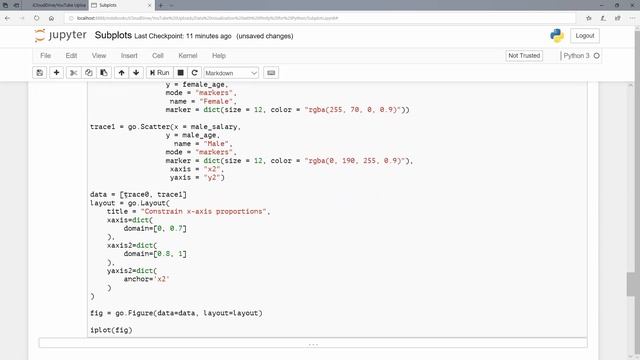Open the Insert menu
This screenshot has width=640, height=360.
point(129,56)
